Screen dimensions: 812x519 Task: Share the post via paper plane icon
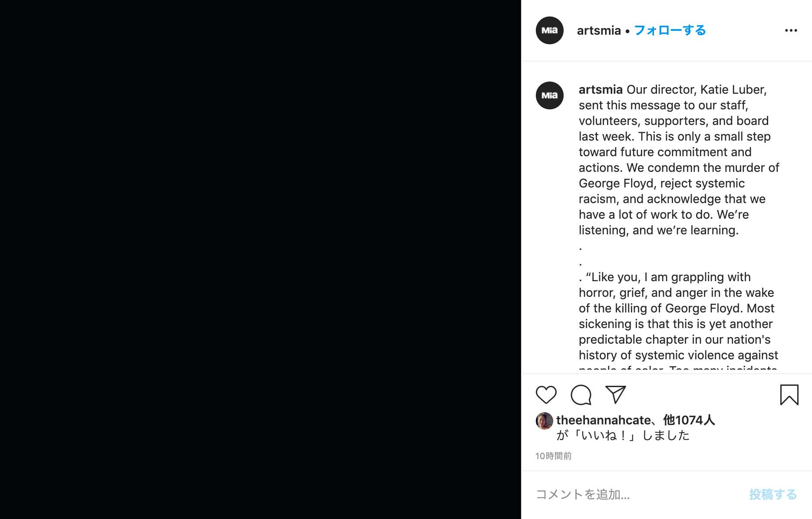[615, 394]
